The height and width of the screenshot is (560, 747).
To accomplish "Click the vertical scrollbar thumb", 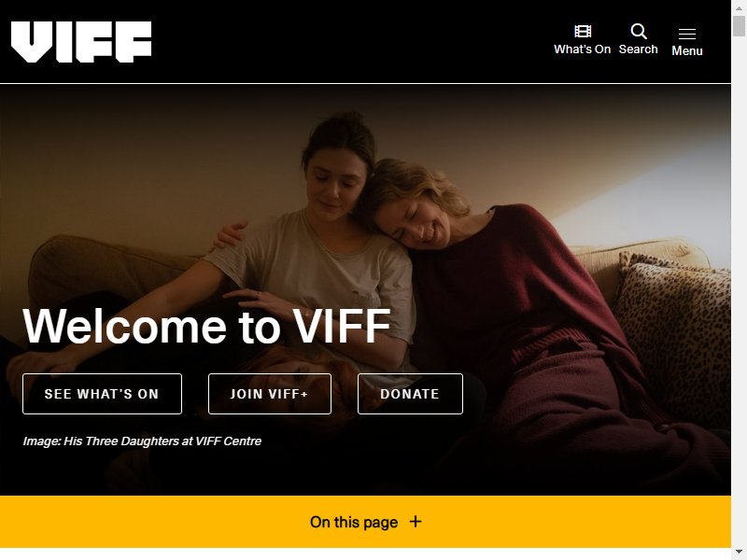I will pyautogui.click(x=739, y=26).
